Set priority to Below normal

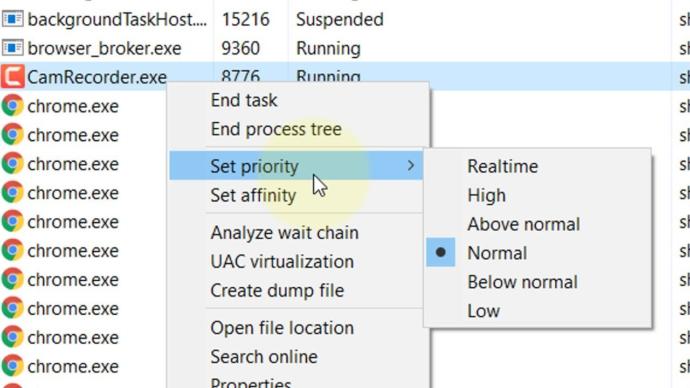point(522,282)
